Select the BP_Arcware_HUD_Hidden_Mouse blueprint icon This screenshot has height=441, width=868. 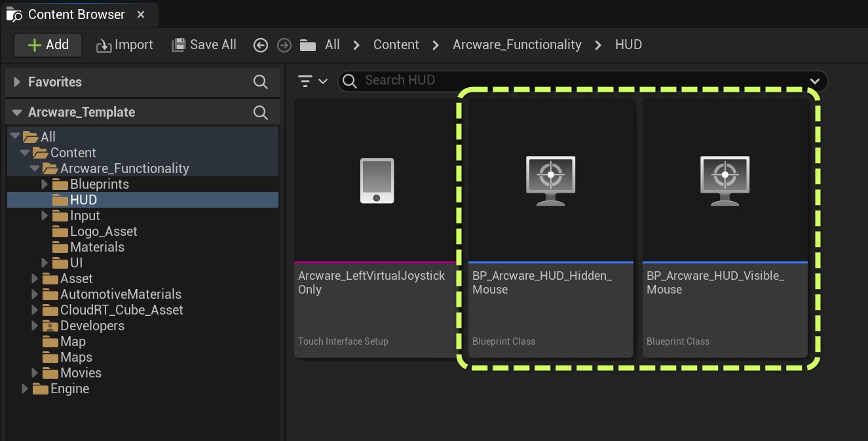pos(550,181)
